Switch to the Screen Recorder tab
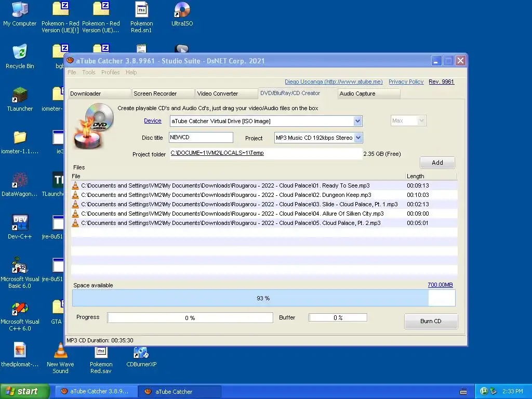Screen dimensions: 532x399 [x=163, y=94]
